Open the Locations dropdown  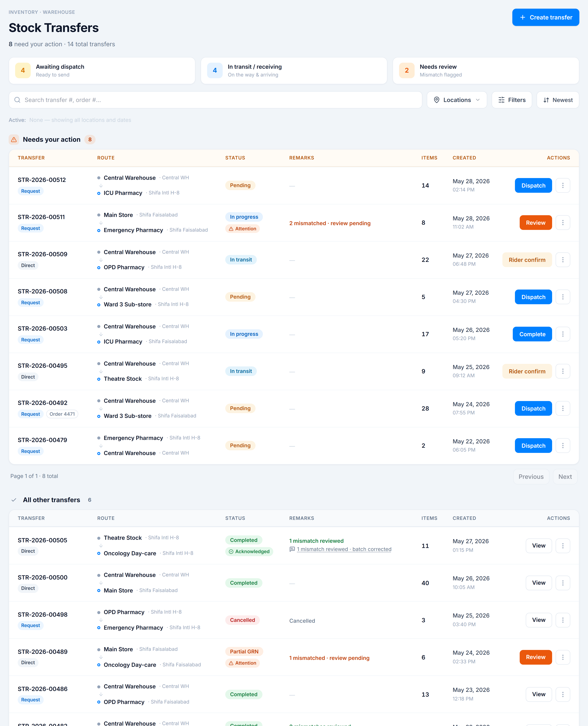click(x=457, y=100)
